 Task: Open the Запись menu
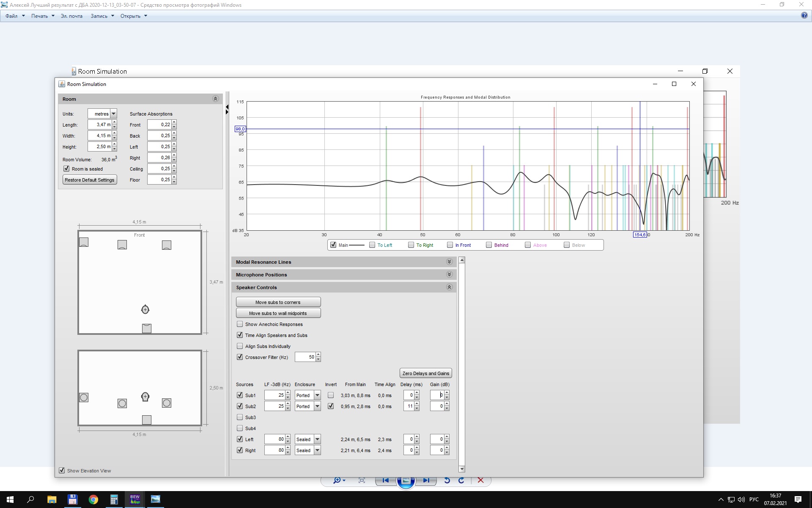102,16
